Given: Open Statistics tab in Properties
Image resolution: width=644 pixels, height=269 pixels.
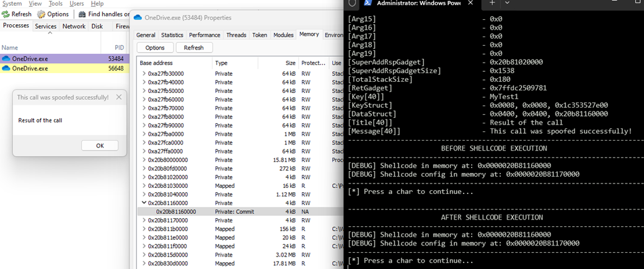Looking at the screenshot, I should (x=172, y=35).
